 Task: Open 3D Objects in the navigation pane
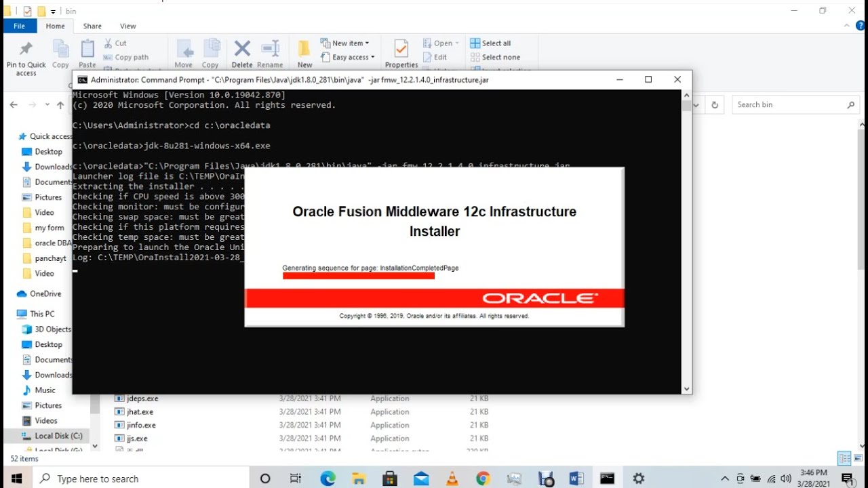tap(46, 329)
